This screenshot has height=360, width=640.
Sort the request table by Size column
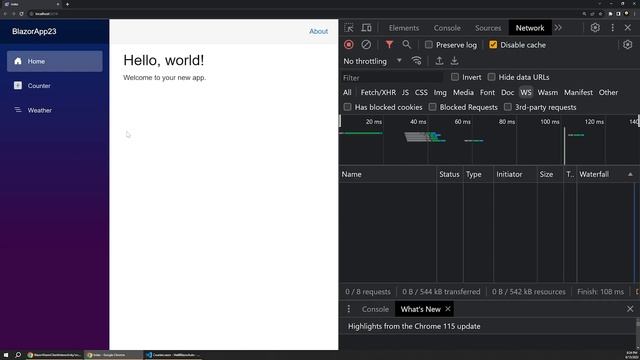[x=550, y=174]
